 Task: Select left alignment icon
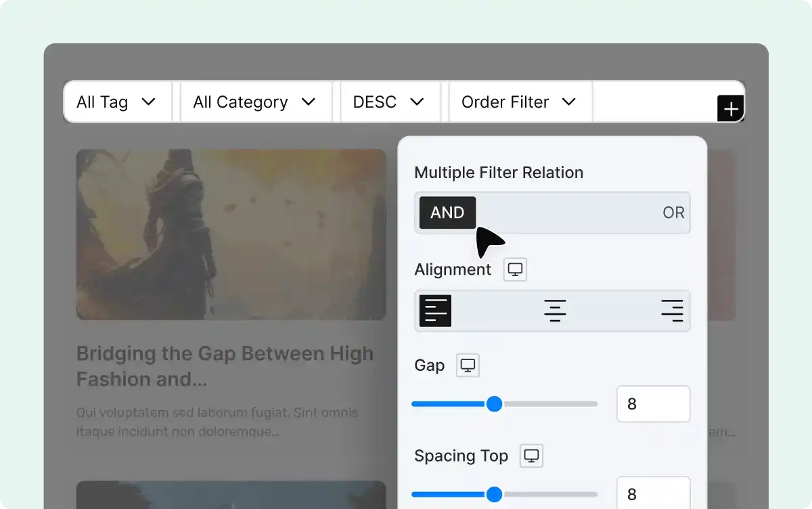(435, 311)
